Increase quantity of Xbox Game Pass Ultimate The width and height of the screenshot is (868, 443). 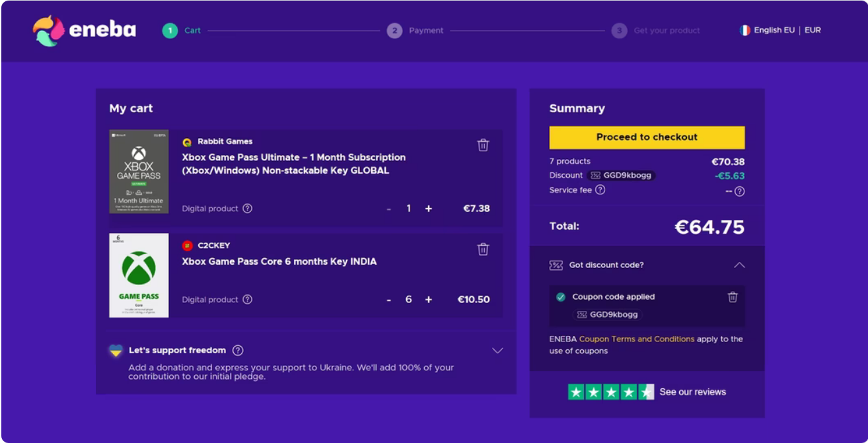pos(429,209)
